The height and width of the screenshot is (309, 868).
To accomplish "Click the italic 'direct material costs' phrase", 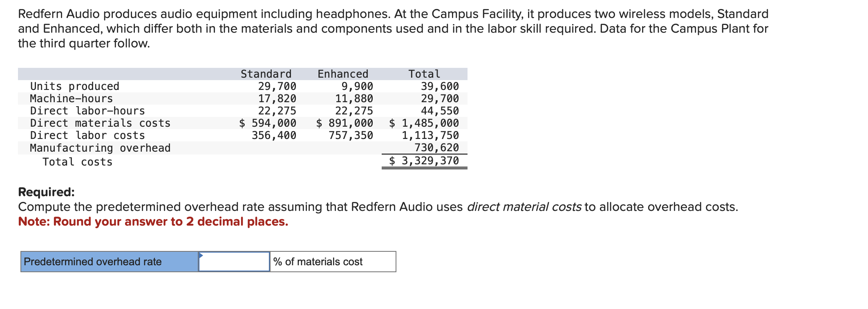I will tap(524, 207).
